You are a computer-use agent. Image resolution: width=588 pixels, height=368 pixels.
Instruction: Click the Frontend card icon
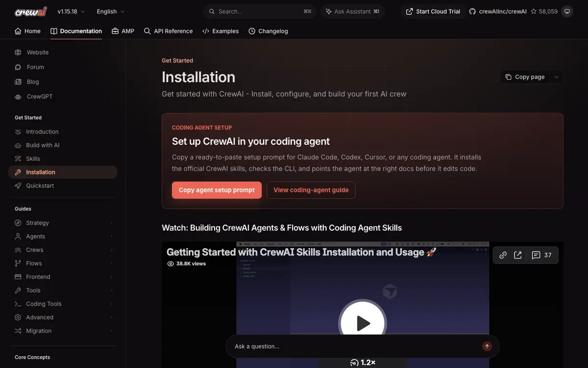click(18, 277)
